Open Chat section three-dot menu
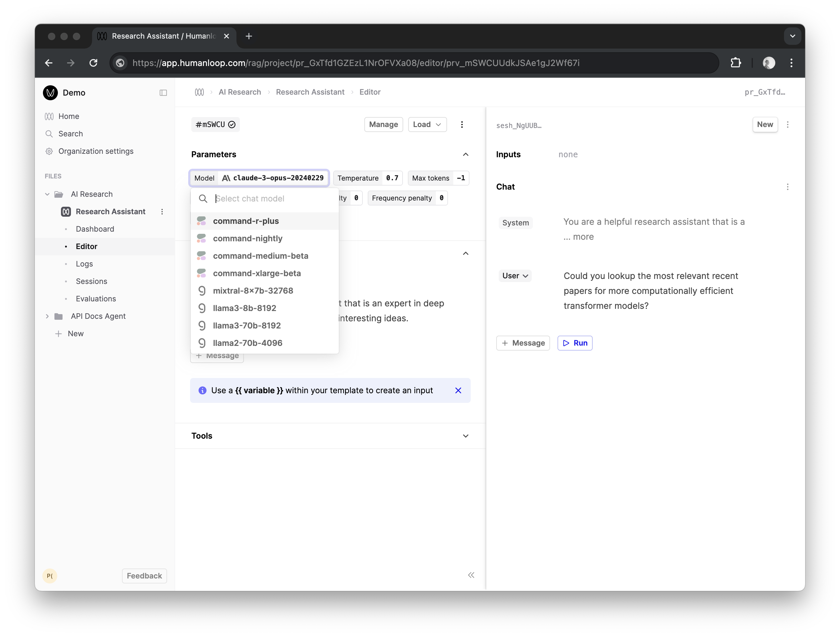The height and width of the screenshot is (637, 840). pyautogui.click(x=788, y=187)
